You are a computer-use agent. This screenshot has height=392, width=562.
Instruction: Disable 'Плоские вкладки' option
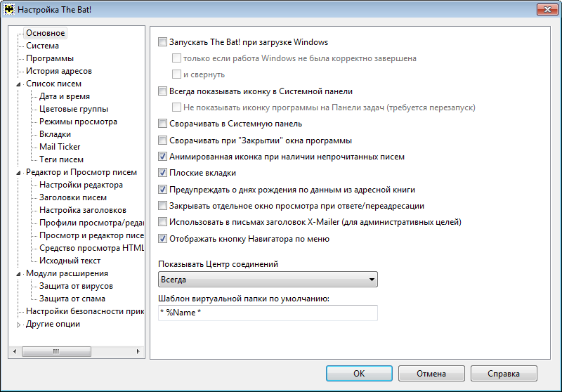coord(163,173)
